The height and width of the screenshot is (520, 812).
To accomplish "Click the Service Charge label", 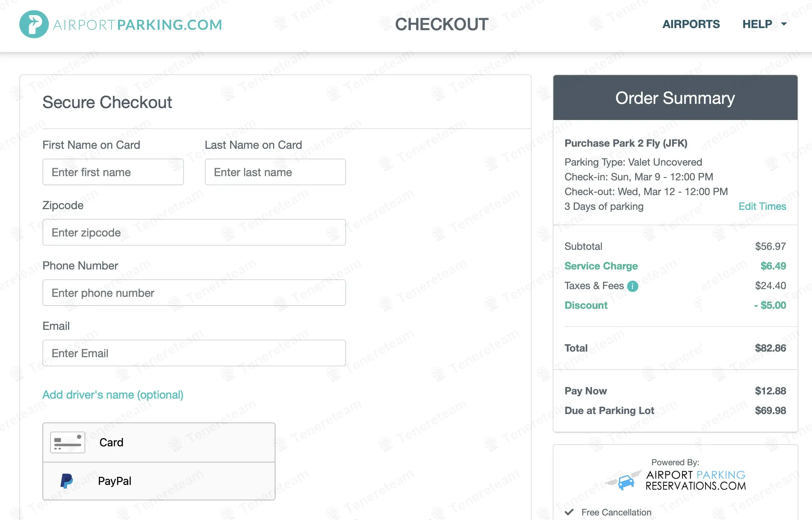I will point(601,266).
